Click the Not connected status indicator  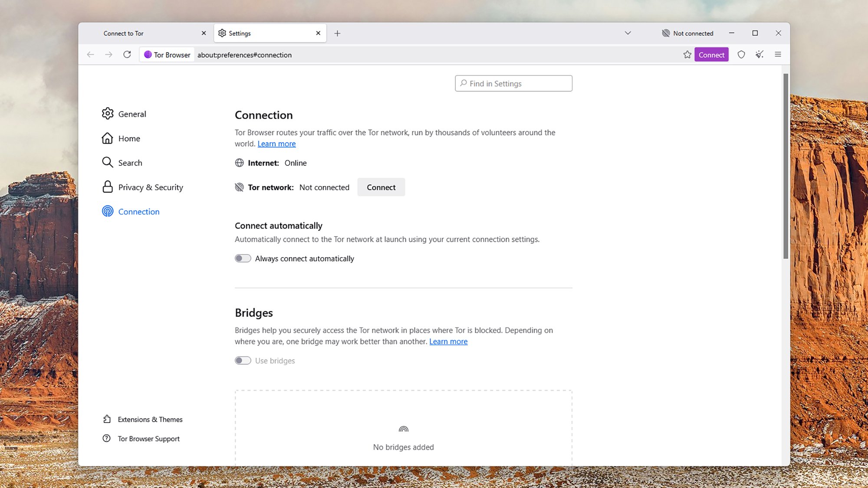pyautogui.click(x=687, y=33)
